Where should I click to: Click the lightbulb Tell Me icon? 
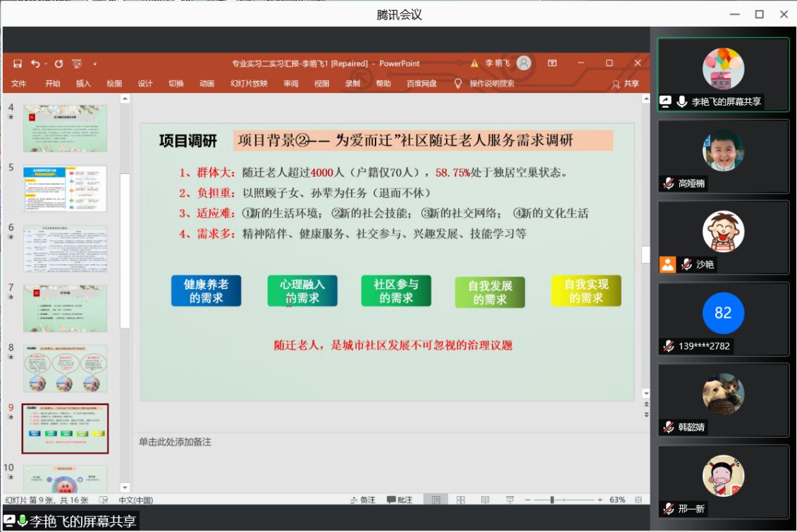click(458, 83)
